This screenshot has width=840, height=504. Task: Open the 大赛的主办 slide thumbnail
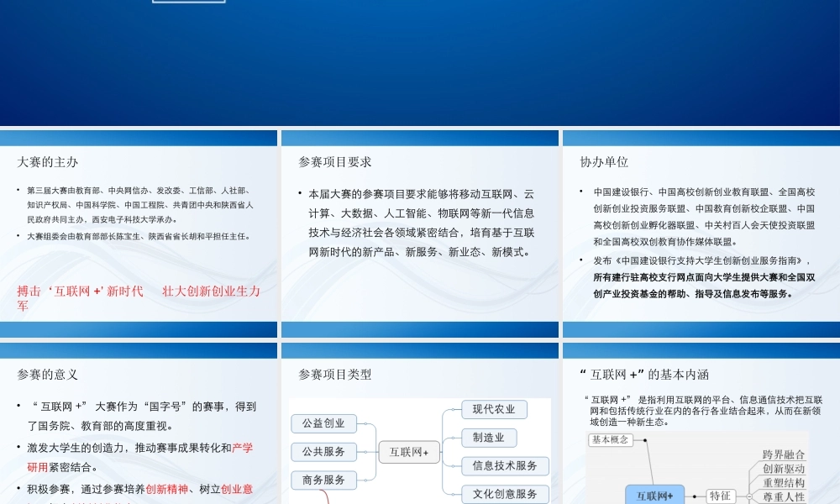[139, 233]
